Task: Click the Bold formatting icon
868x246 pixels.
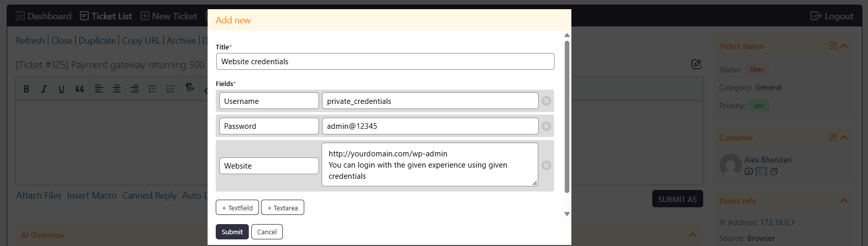Action: click(x=26, y=89)
